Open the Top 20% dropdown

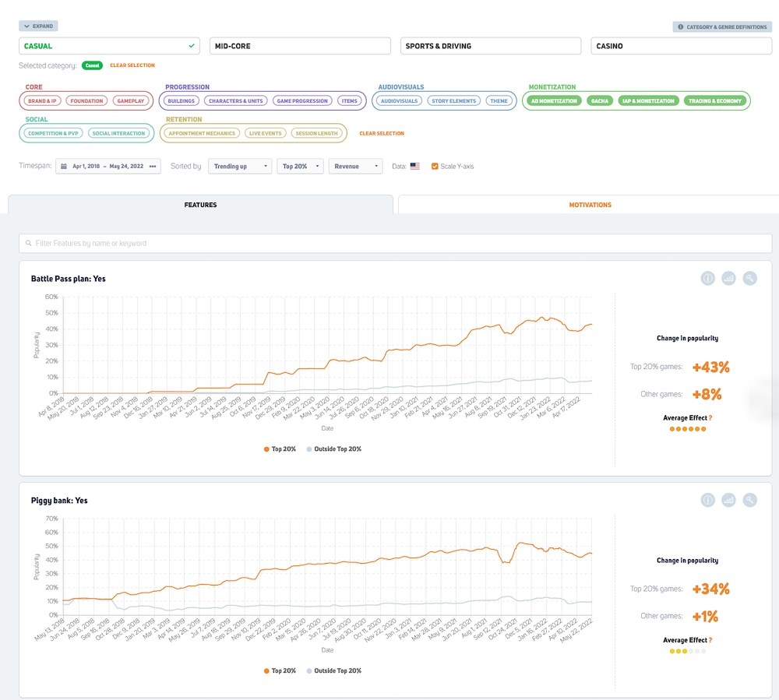pos(301,167)
